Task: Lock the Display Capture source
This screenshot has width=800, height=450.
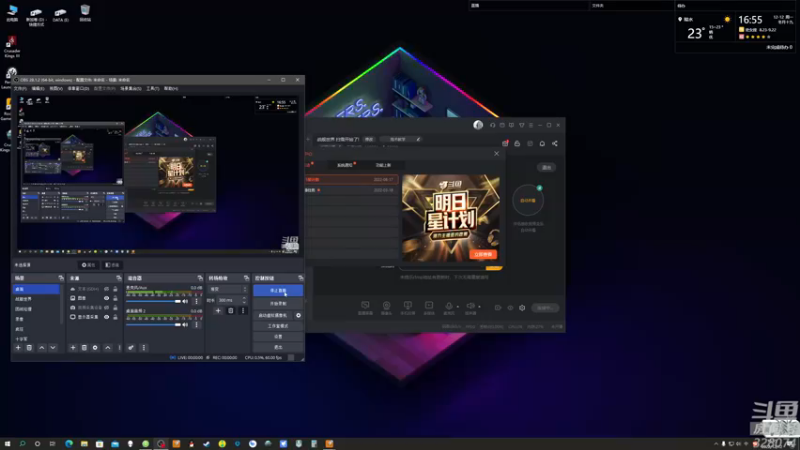Action: pos(115,317)
